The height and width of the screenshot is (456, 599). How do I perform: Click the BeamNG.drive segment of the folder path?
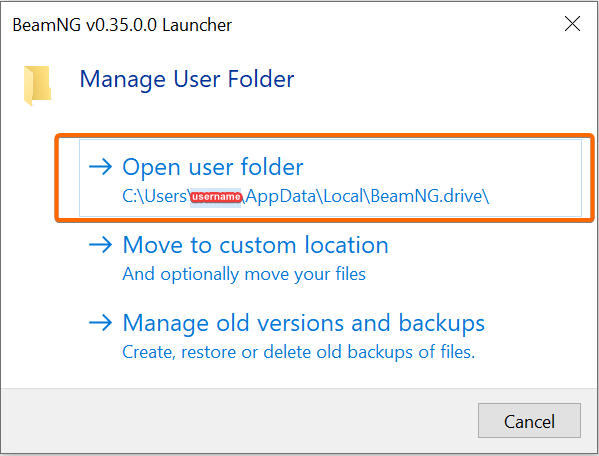426,196
